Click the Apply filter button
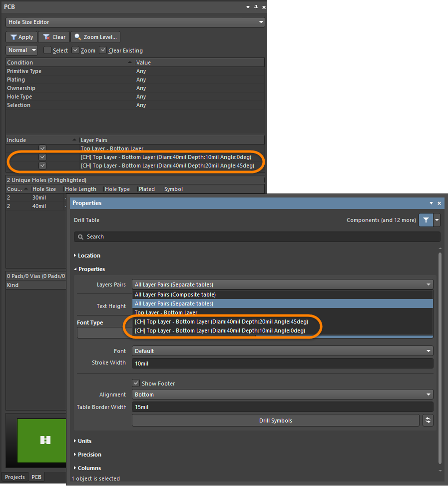 click(x=21, y=37)
